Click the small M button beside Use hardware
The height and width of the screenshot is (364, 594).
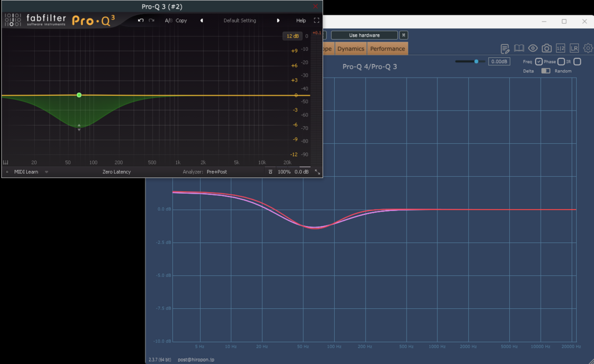click(x=404, y=35)
